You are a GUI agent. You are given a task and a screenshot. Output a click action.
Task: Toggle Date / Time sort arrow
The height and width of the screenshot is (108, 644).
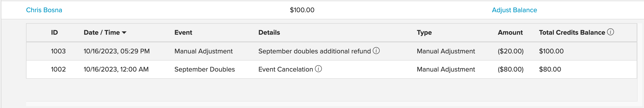124,33
